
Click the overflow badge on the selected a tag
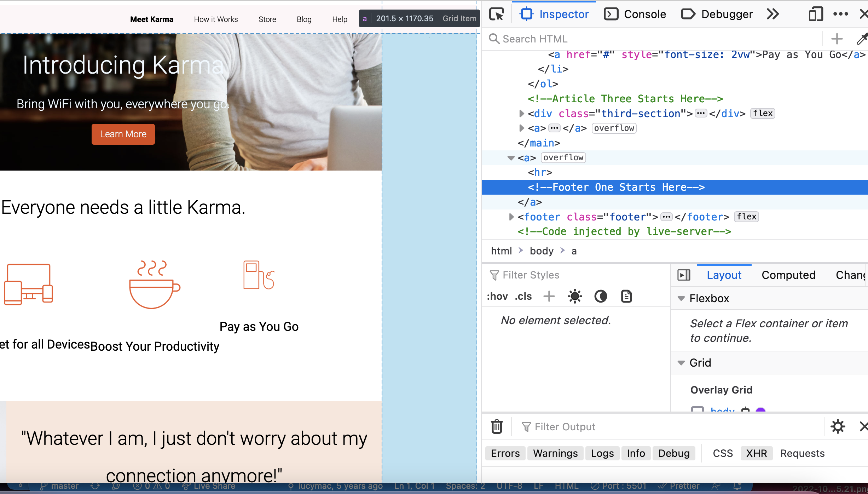point(563,157)
